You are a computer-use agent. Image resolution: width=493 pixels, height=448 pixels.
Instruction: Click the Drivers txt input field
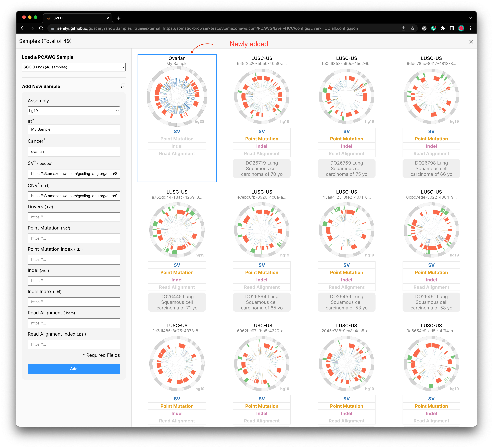(x=74, y=217)
